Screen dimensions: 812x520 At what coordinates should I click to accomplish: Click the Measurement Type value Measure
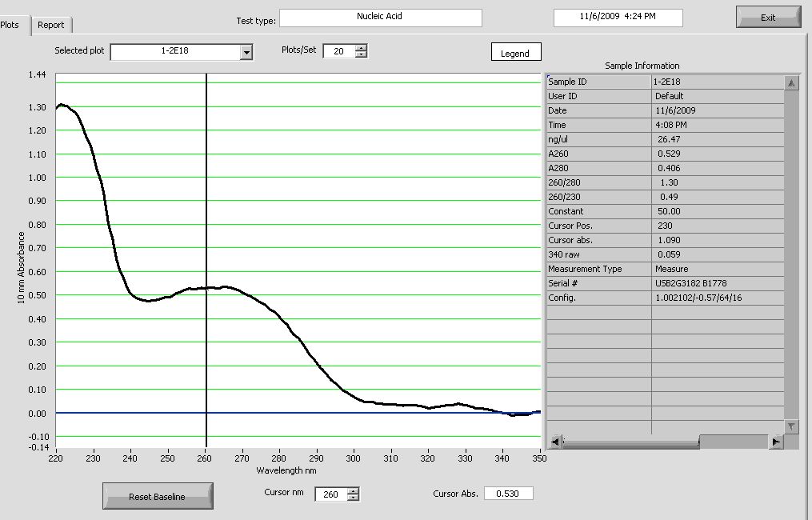coord(718,270)
